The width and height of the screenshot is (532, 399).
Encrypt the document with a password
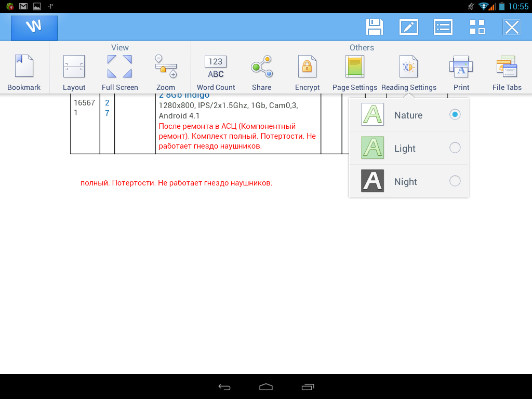coord(307,72)
